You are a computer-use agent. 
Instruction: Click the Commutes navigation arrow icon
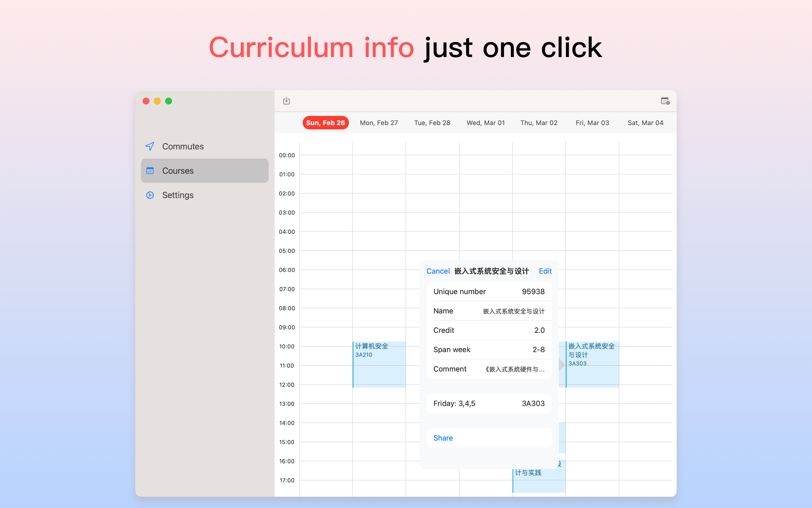tap(150, 146)
